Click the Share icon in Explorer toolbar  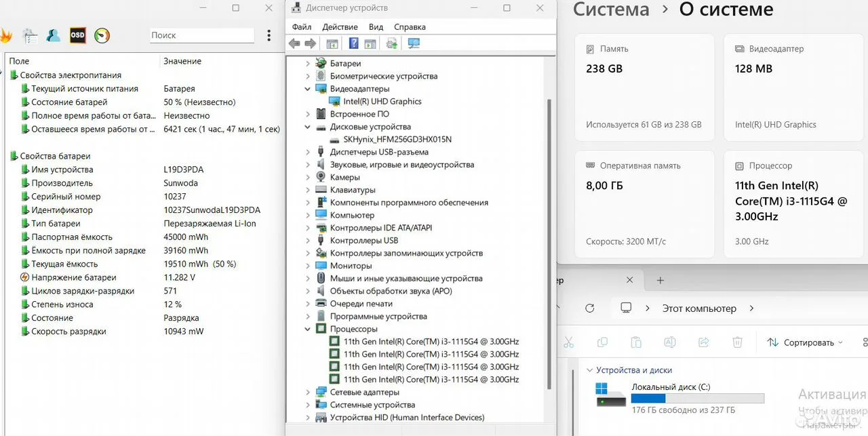(704, 342)
